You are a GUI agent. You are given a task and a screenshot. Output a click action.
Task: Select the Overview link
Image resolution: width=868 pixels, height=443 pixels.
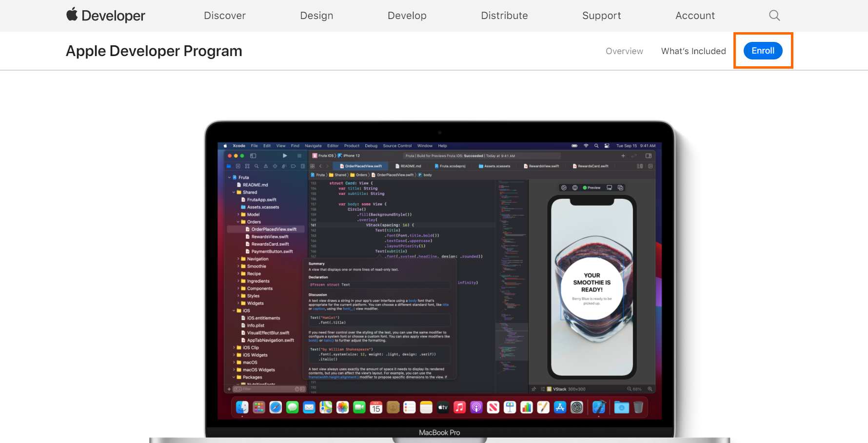(x=624, y=51)
